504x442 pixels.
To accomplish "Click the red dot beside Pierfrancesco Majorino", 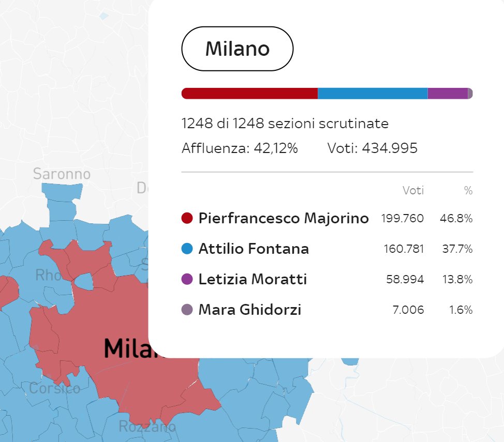I will click(x=187, y=218).
